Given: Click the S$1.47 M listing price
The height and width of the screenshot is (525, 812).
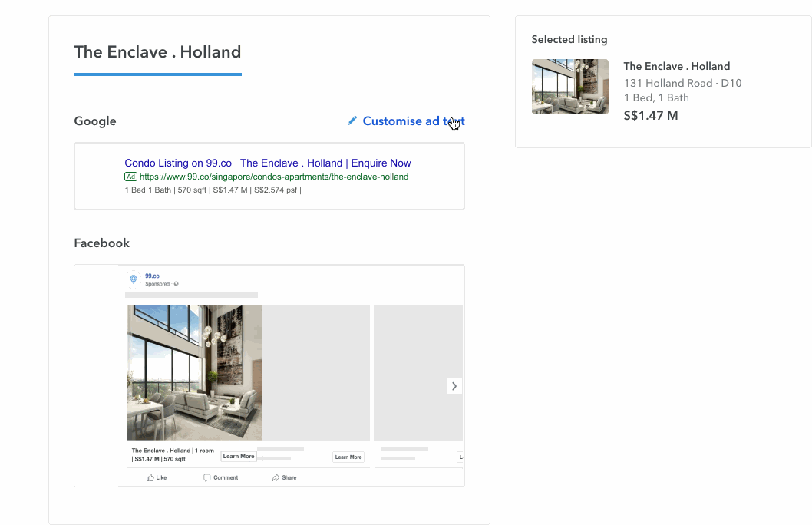Looking at the screenshot, I should tap(650, 115).
